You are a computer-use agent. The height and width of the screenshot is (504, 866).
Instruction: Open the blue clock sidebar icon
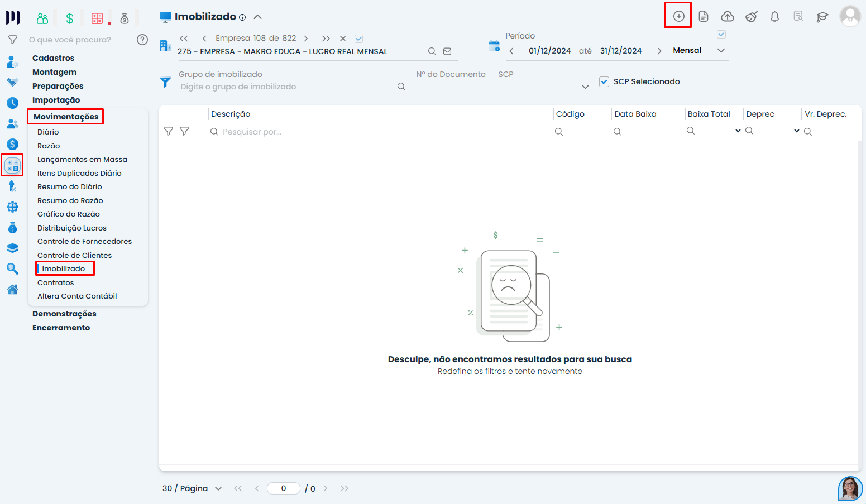click(x=12, y=103)
